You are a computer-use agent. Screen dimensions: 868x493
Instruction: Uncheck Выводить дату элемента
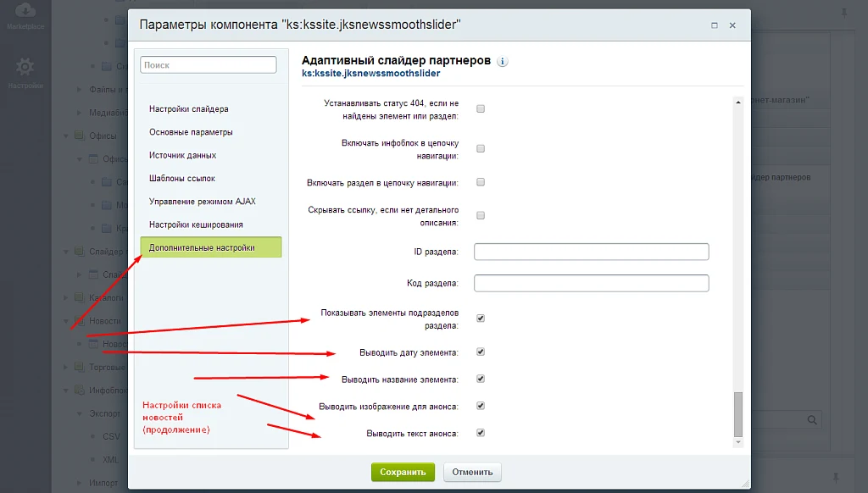click(x=481, y=352)
